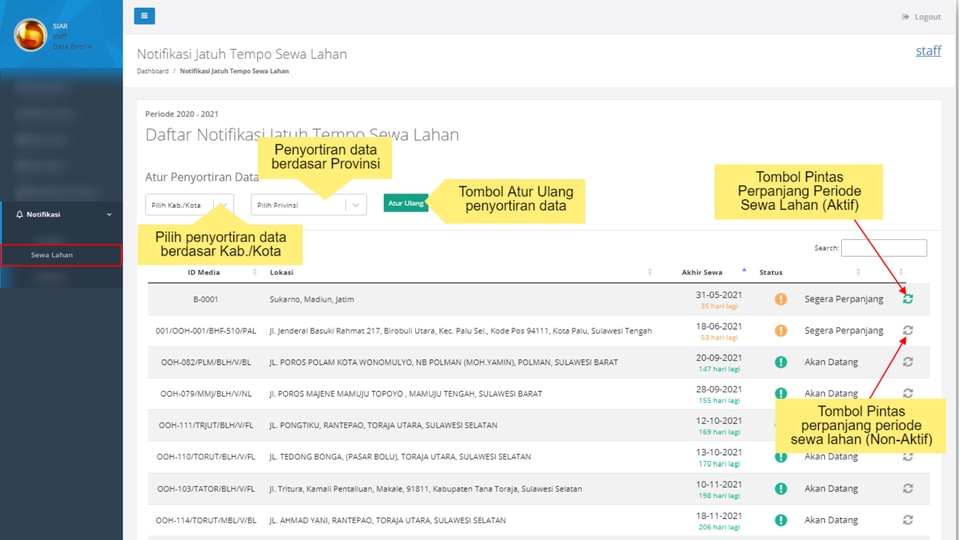
Task: Click orange warning icon for 001/OOH-001/BHF-510/PAL row
Action: 781,331
